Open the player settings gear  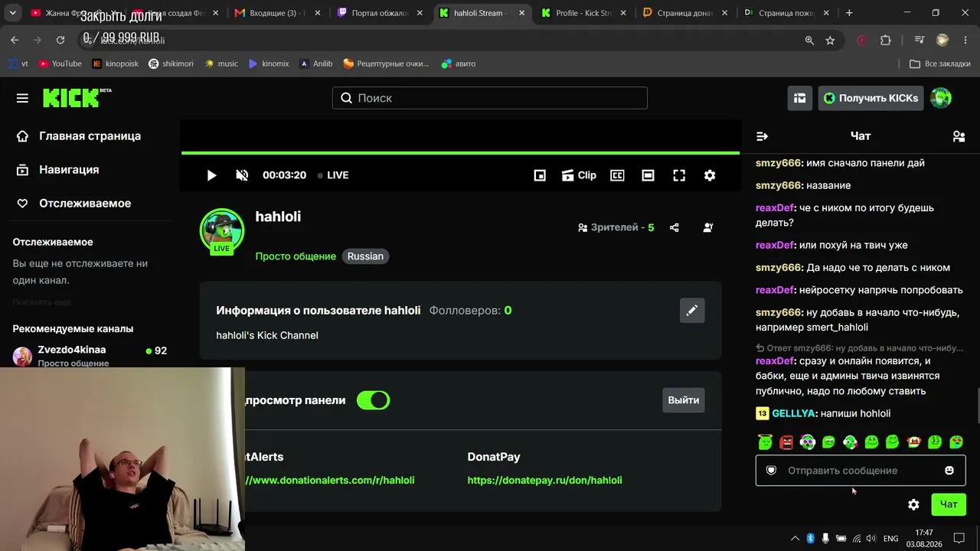point(710,175)
